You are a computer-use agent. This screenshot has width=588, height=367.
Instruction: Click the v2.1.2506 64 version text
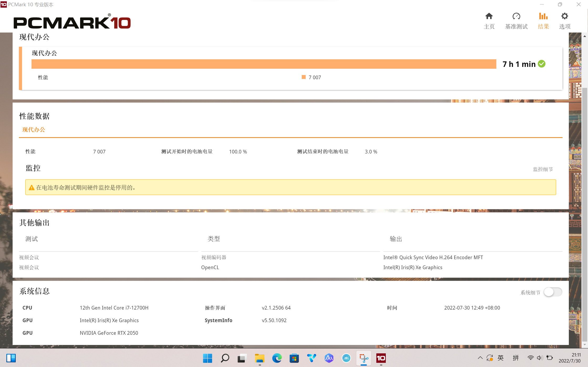pyautogui.click(x=276, y=308)
